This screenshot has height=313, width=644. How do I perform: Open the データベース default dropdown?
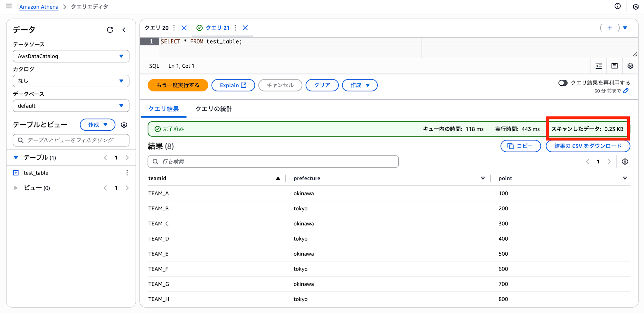[x=71, y=106]
